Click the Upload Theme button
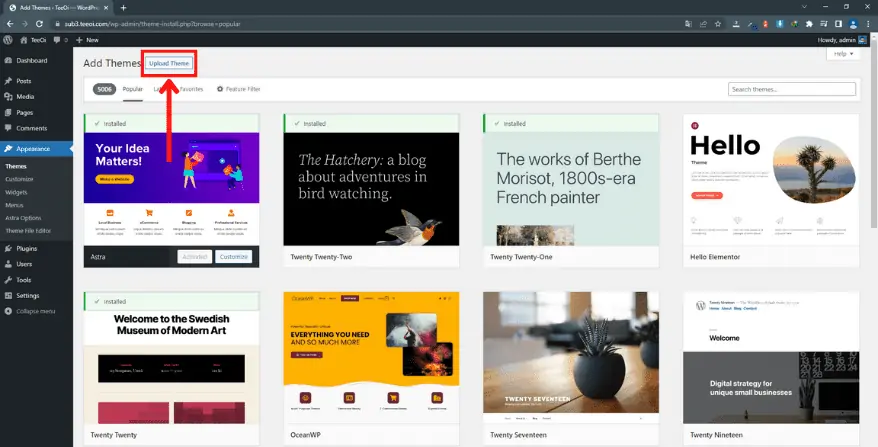The image size is (878, 447). (169, 63)
